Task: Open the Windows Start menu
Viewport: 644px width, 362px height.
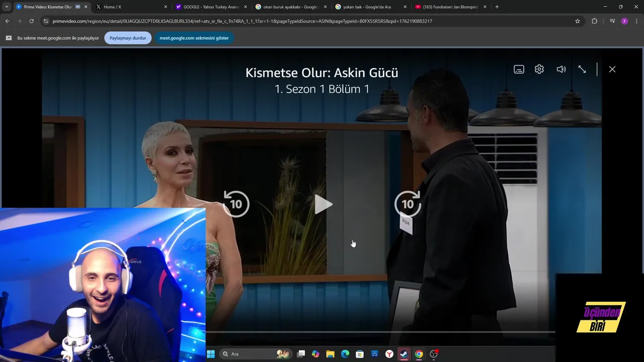Action: 211,354
